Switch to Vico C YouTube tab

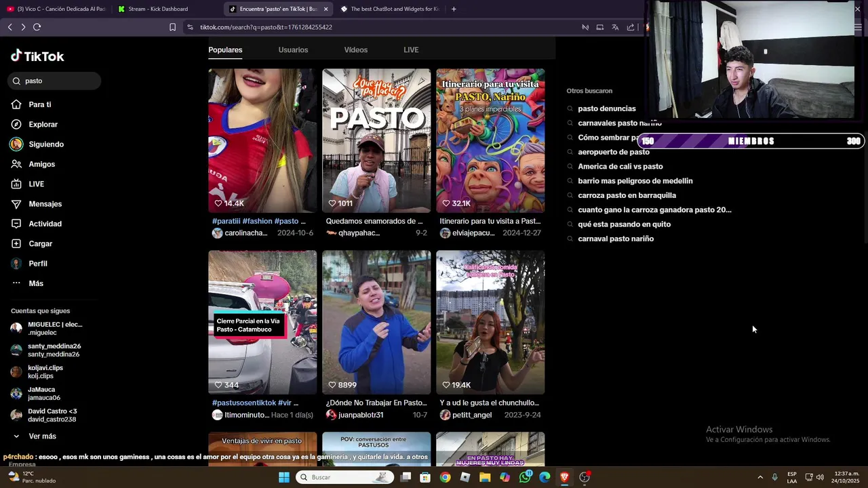(56, 9)
